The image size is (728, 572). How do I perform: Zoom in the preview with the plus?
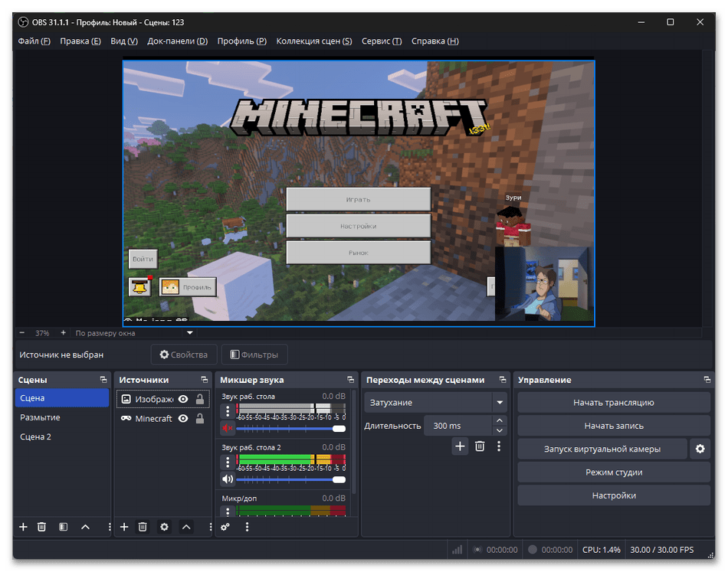point(63,332)
